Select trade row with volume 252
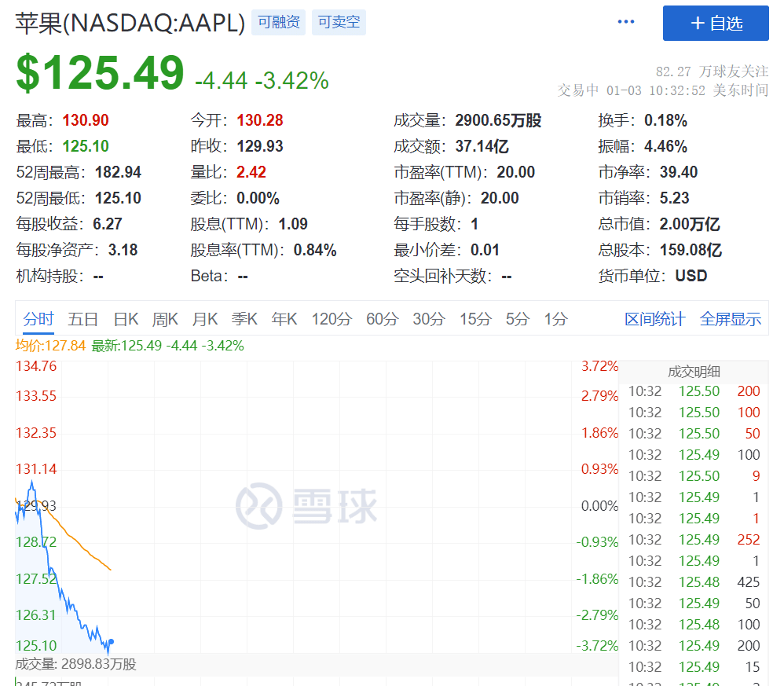This screenshot has width=784, height=686. coord(694,540)
